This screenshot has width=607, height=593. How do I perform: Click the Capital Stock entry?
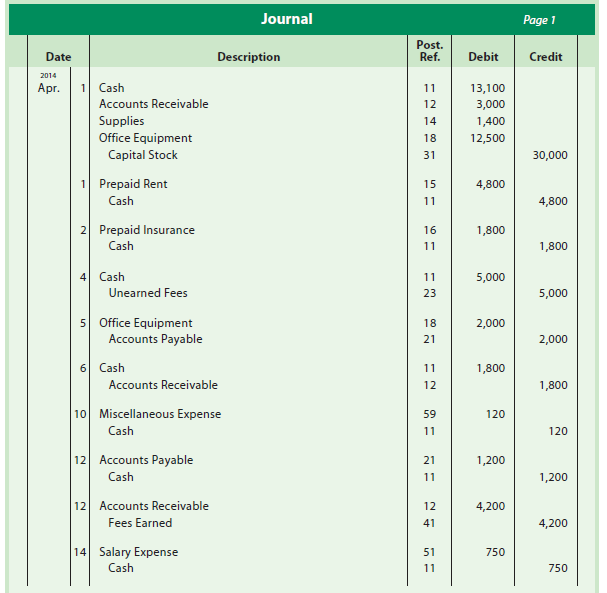143,155
